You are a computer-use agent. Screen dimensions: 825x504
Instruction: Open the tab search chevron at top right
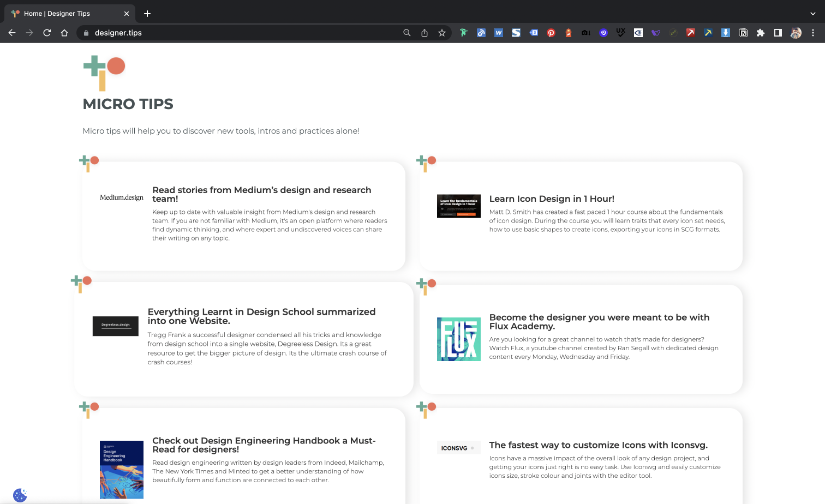click(x=812, y=13)
